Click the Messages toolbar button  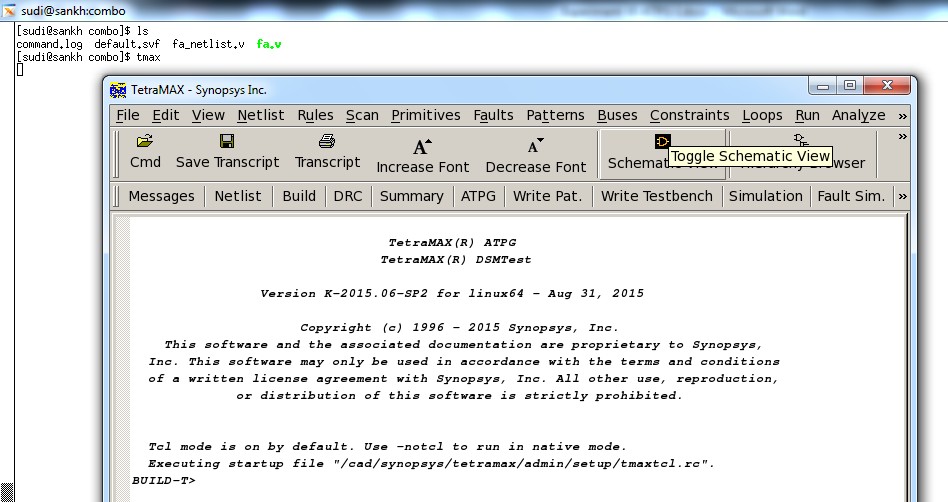click(x=161, y=196)
